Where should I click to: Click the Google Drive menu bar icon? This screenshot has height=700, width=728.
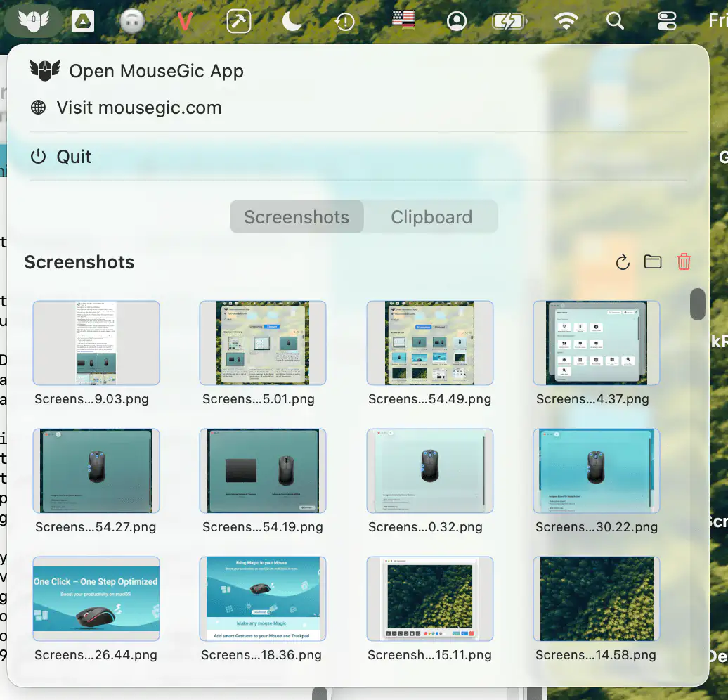coord(83,21)
